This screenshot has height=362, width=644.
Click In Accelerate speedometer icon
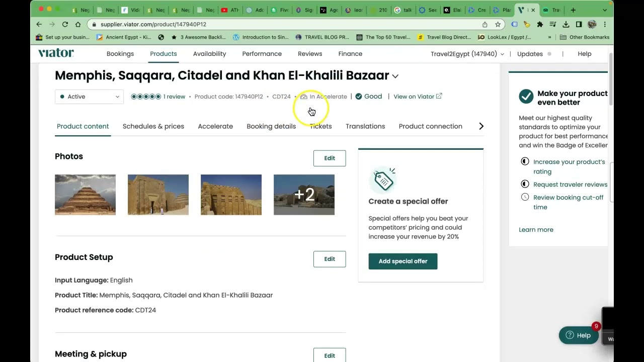coord(303,97)
